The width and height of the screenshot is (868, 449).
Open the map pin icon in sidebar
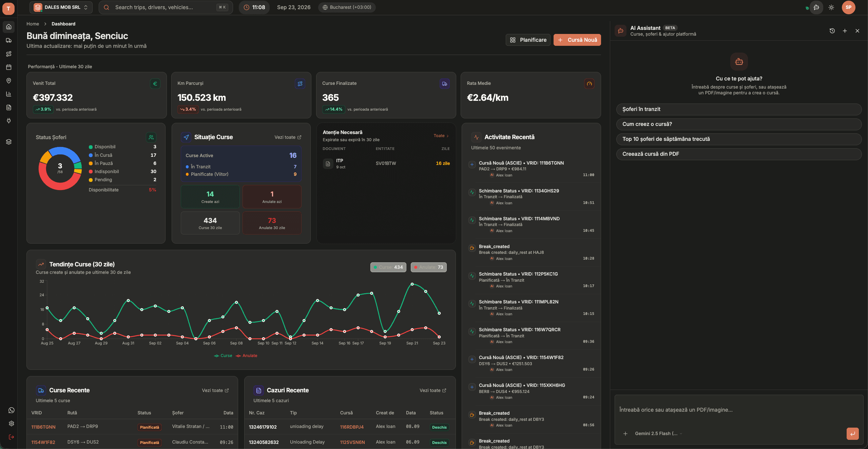[9, 80]
